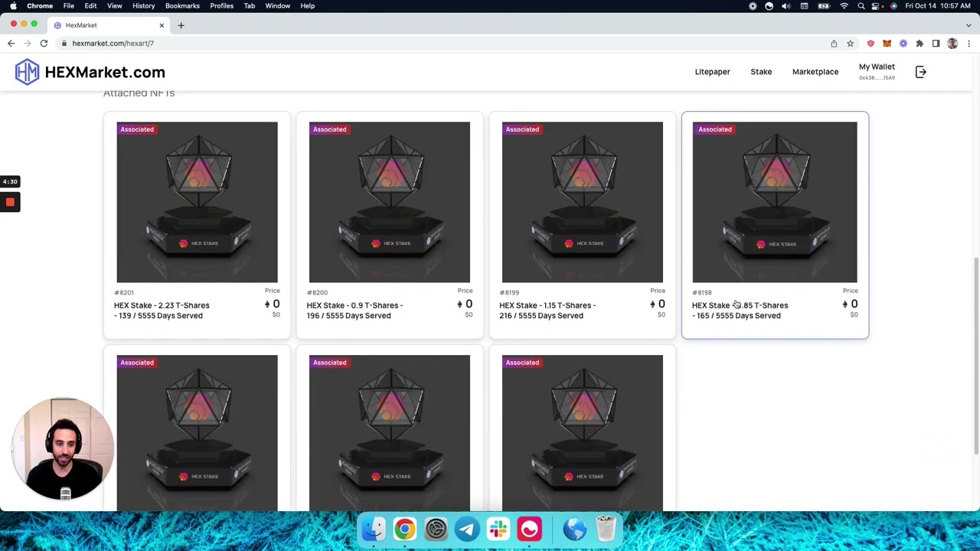Viewport: 980px width, 551px height.
Task: Select the HexMarket browser tab
Action: pyautogui.click(x=109, y=25)
